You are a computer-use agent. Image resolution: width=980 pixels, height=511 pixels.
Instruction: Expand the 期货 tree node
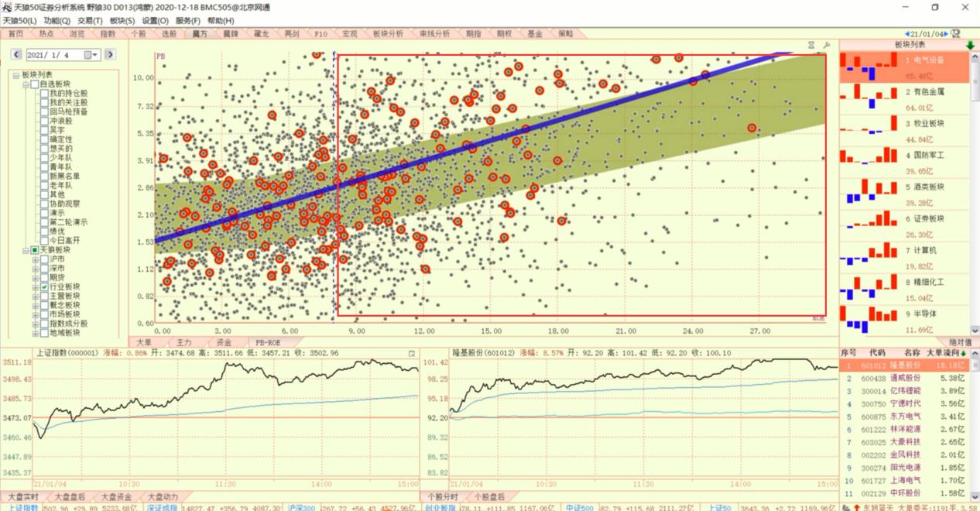(x=35, y=277)
